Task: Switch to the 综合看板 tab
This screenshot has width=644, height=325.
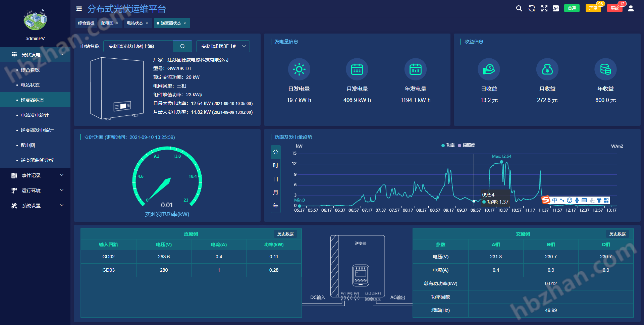Action: [86, 23]
